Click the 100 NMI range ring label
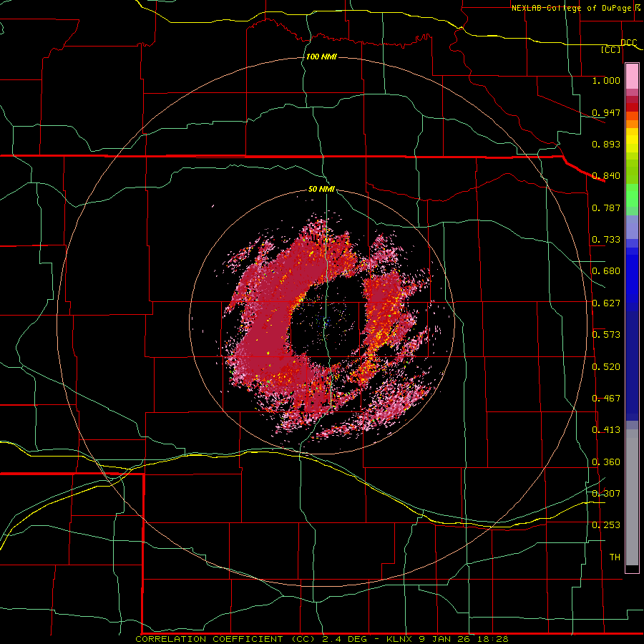Viewport: 644px width, 644px height. pyautogui.click(x=321, y=57)
